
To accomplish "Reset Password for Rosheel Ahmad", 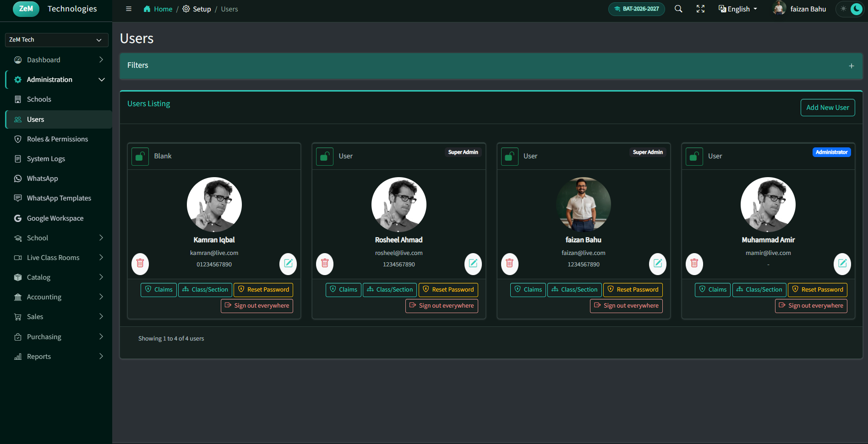I will [448, 290].
